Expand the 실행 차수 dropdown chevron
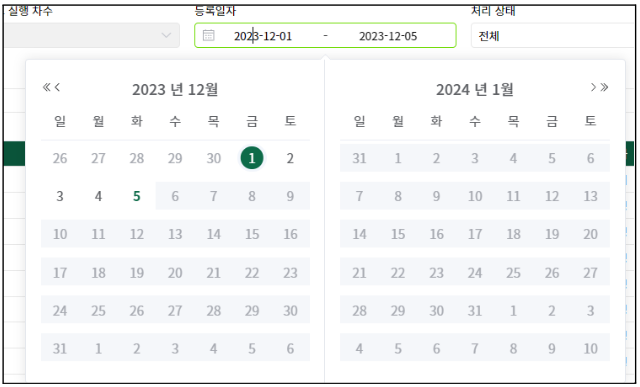640x387 pixels. [x=166, y=35]
